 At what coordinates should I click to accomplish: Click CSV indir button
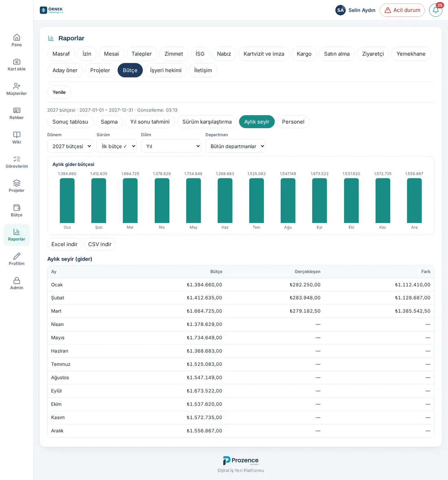click(100, 244)
